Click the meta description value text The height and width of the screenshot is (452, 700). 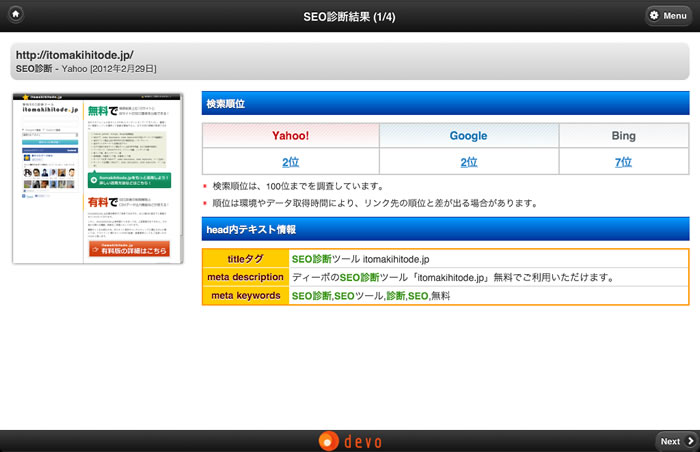point(453,277)
